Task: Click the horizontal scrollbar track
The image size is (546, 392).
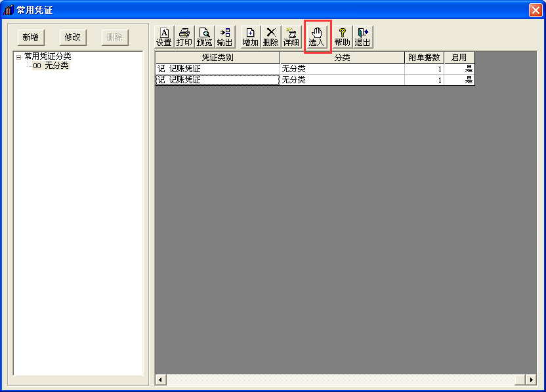Action: (x=340, y=380)
